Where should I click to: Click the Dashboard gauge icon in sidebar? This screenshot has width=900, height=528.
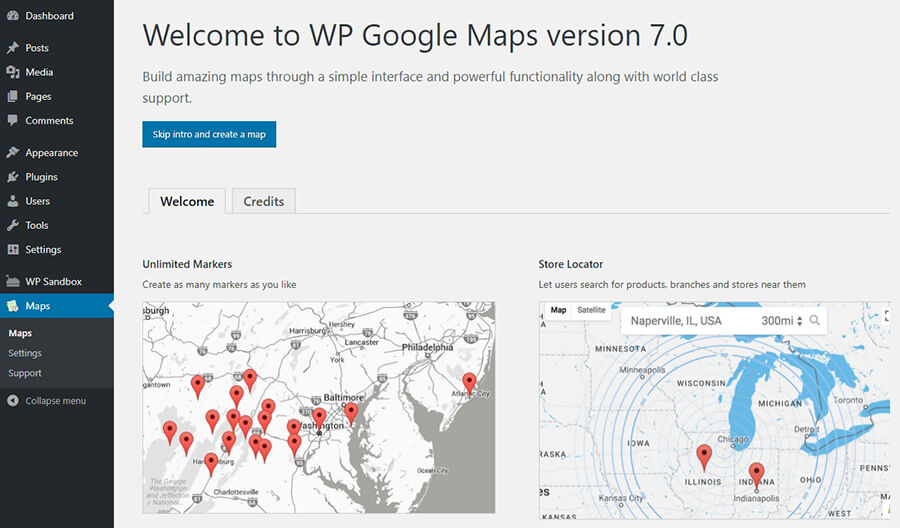click(x=13, y=16)
